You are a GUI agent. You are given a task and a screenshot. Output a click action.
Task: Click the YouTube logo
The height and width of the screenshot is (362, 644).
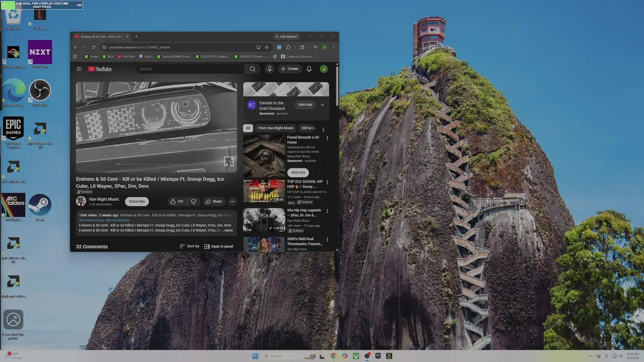[100, 69]
